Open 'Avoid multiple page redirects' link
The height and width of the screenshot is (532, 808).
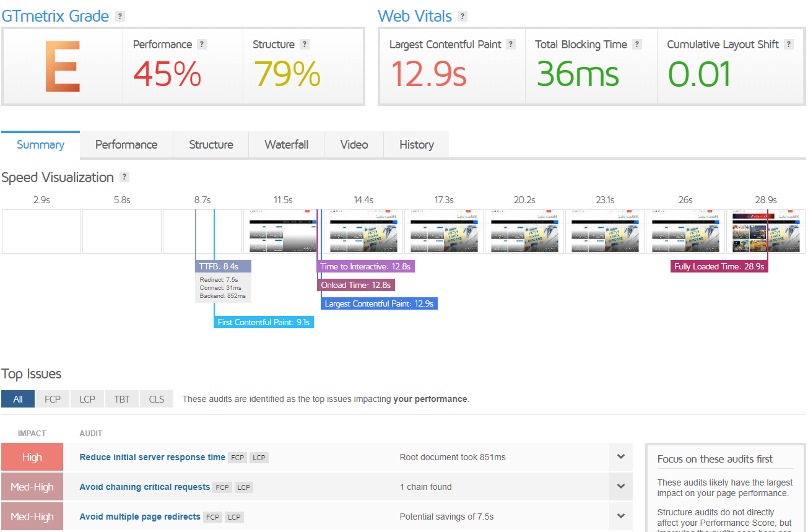pyautogui.click(x=140, y=517)
